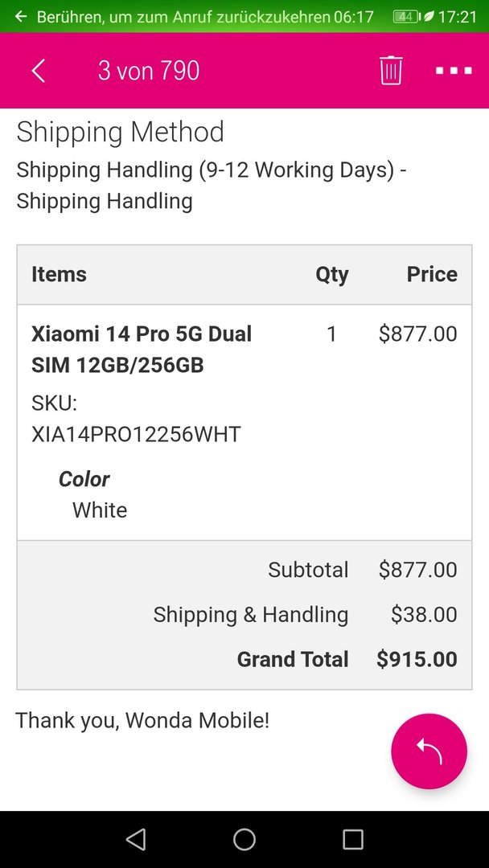Tap the Shipping & Handling $38.00 amount
The image size is (489, 868).
point(424,615)
